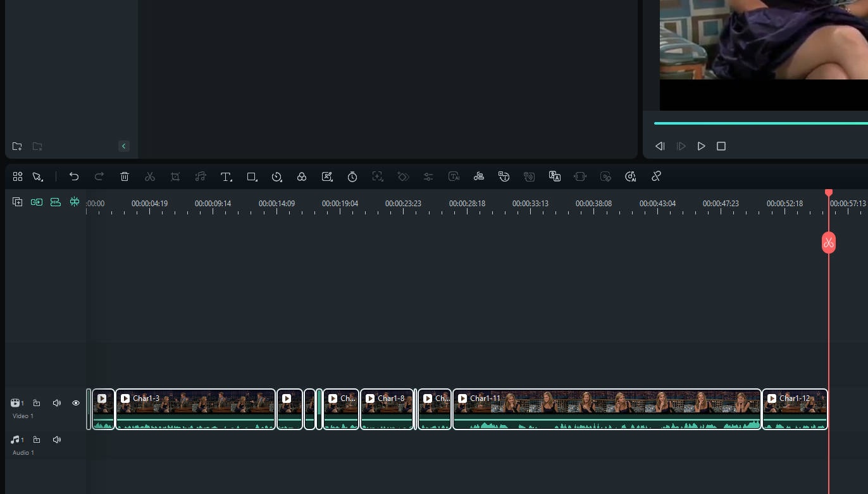Add a new track to timeline

18,202
